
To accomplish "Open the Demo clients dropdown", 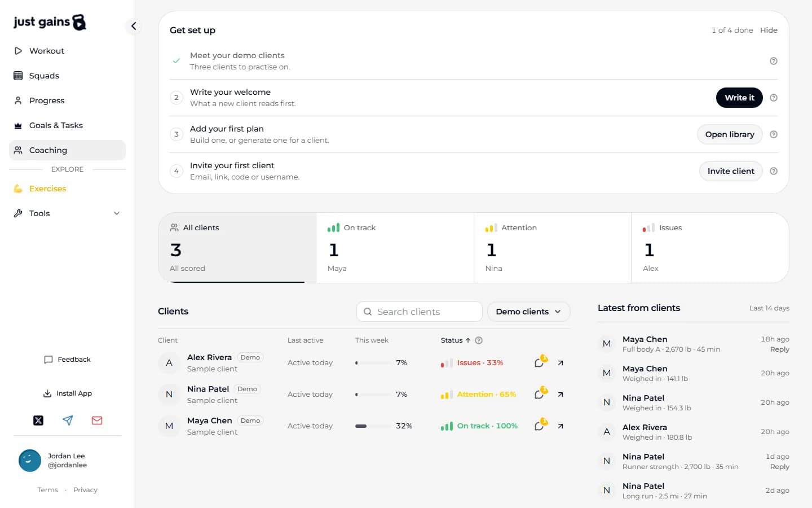I will [528, 312].
